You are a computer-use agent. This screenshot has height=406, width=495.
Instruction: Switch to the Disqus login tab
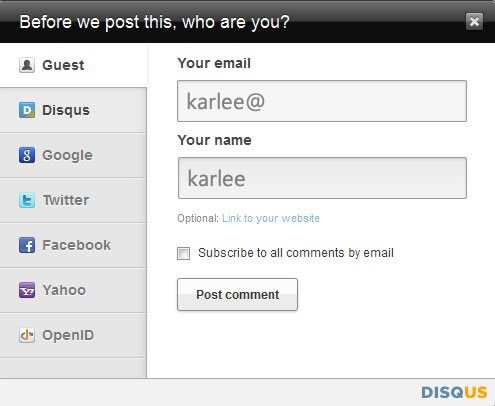(x=73, y=110)
